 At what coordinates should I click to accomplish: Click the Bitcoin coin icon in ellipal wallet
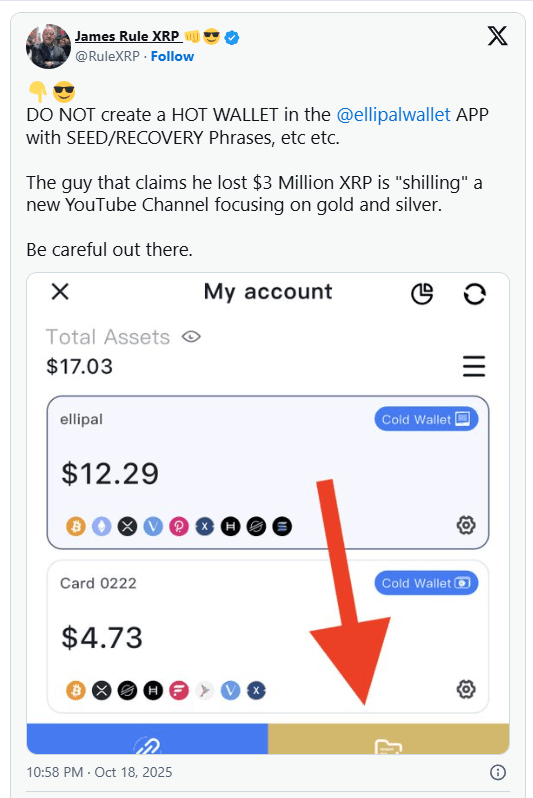click(76, 526)
